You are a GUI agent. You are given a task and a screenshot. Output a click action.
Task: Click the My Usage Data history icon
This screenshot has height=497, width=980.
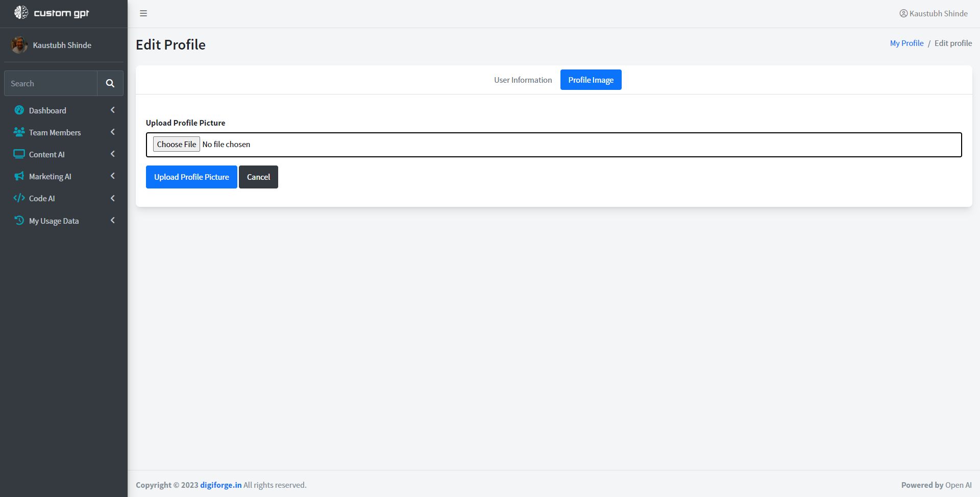coord(19,220)
